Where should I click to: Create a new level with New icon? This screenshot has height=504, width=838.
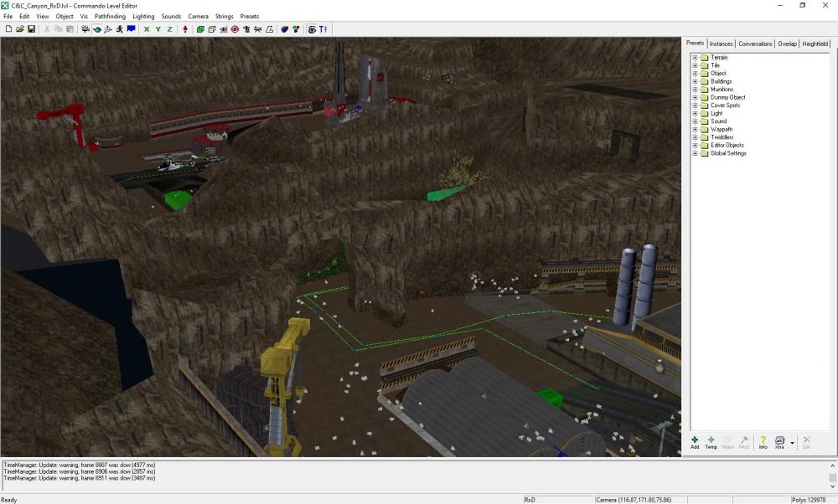[x=8, y=29]
